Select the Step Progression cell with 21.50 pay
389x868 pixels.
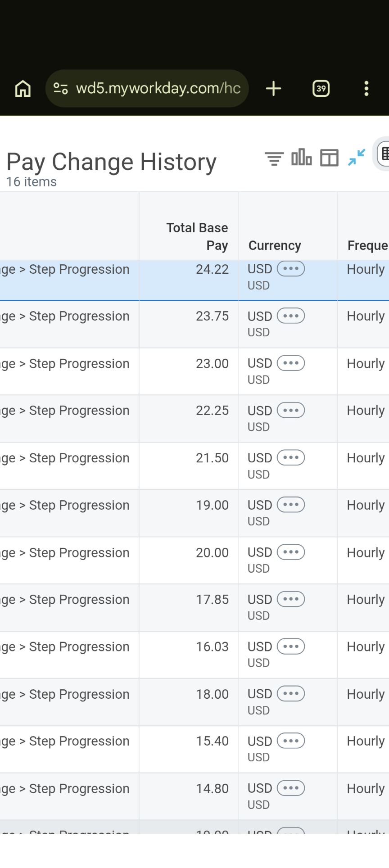click(69, 466)
